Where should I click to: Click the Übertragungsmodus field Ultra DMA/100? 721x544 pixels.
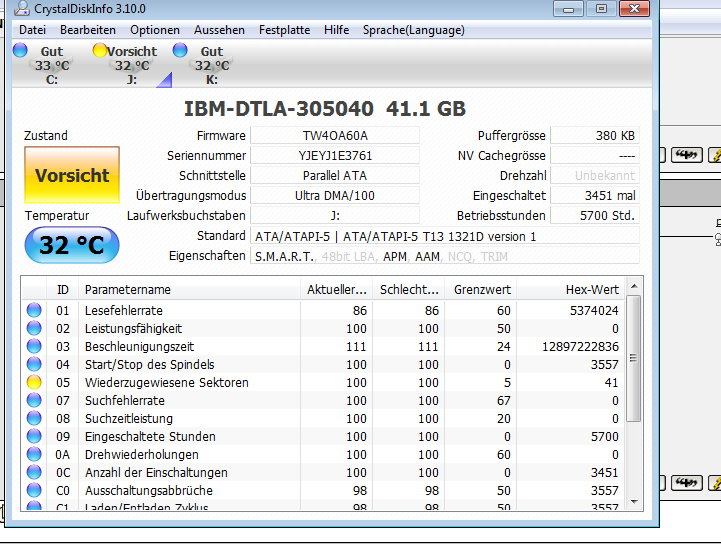pos(335,195)
